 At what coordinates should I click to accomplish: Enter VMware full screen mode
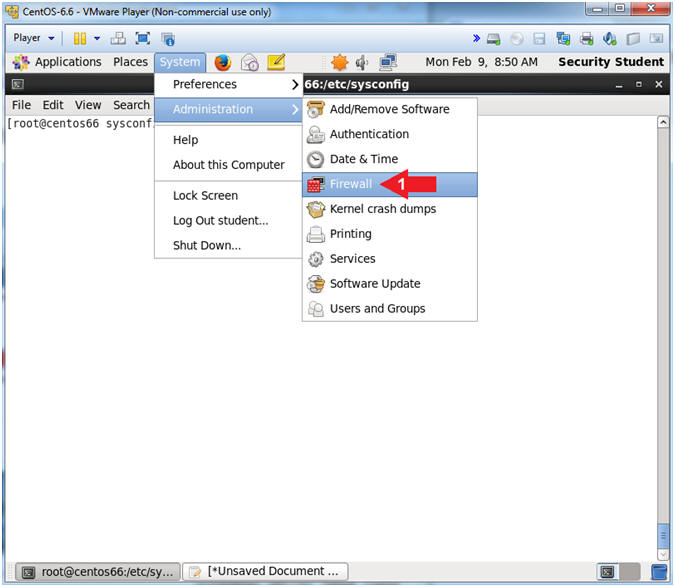[142, 39]
